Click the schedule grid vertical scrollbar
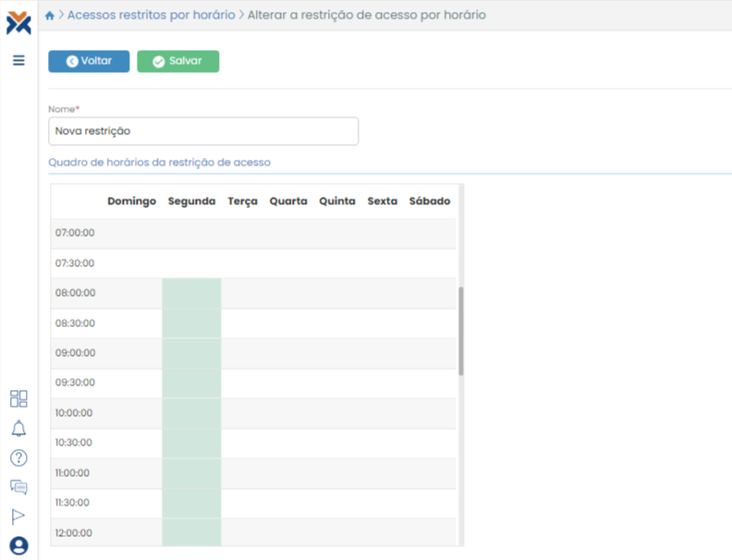 [461, 330]
